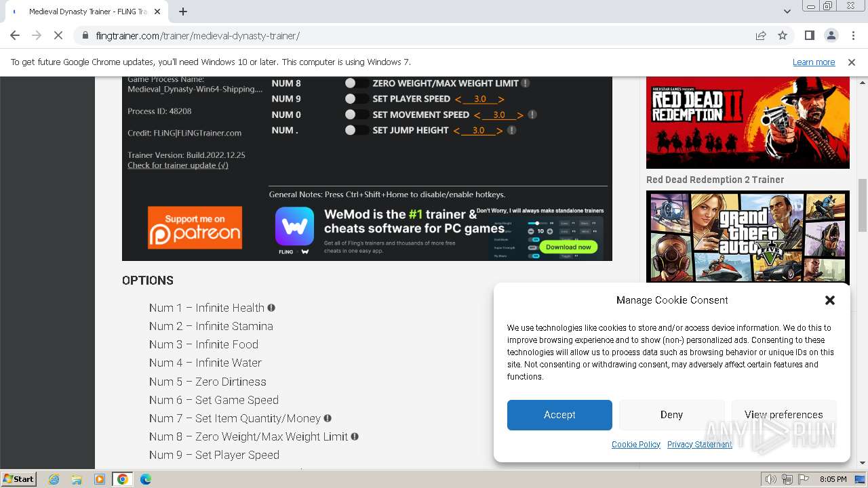Image resolution: width=868 pixels, height=488 pixels.
Task: Open the Windows Start menu
Action: pyautogui.click(x=19, y=479)
